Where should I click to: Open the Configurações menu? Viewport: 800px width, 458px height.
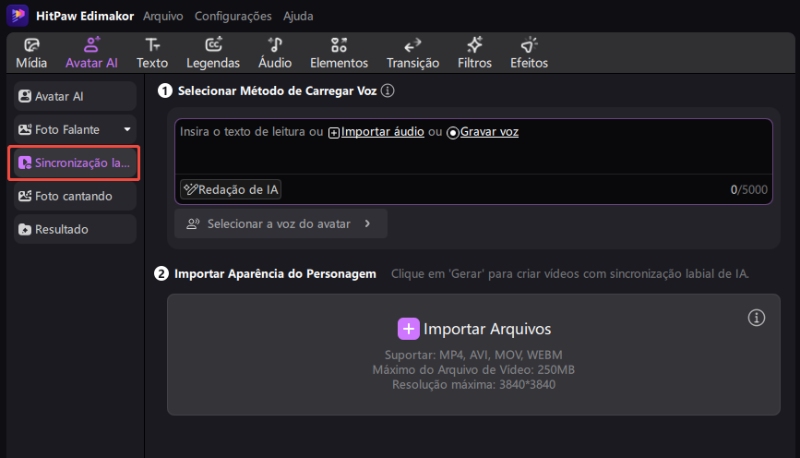[x=232, y=16]
